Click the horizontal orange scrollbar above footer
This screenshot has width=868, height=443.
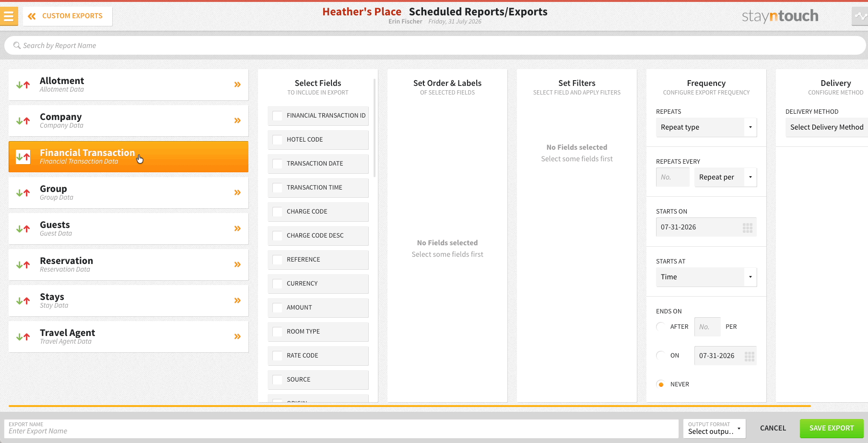pyautogui.click(x=410, y=406)
